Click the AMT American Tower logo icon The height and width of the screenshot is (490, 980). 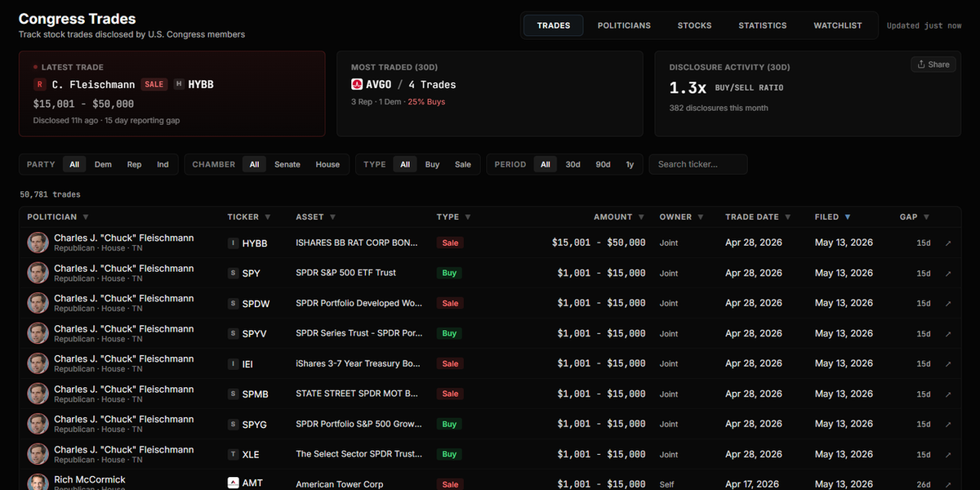click(x=234, y=483)
